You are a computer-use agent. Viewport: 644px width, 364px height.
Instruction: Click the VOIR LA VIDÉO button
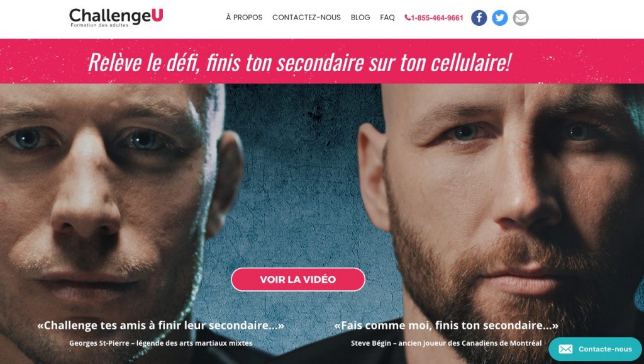298,279
